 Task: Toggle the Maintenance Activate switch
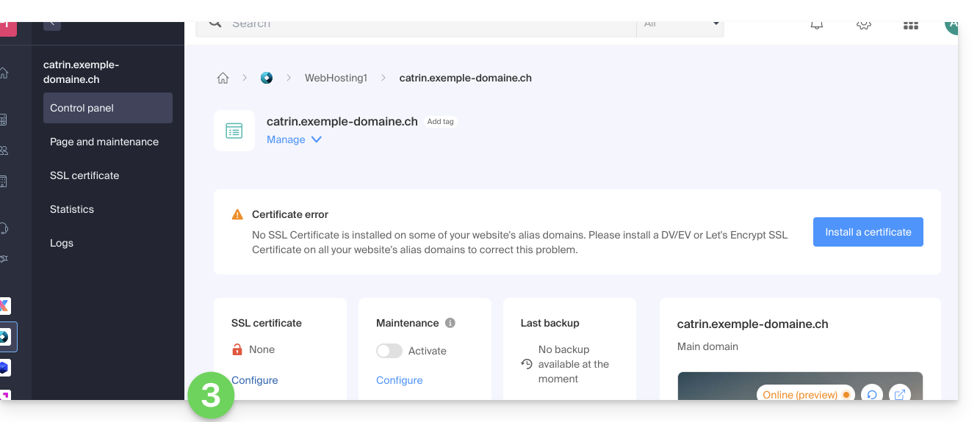389,351
